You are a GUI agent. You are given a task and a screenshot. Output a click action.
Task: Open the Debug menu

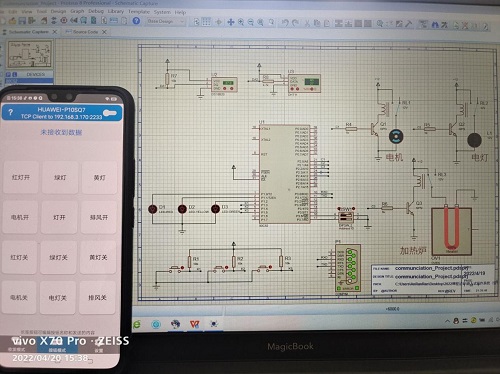[x=96, y=11]
